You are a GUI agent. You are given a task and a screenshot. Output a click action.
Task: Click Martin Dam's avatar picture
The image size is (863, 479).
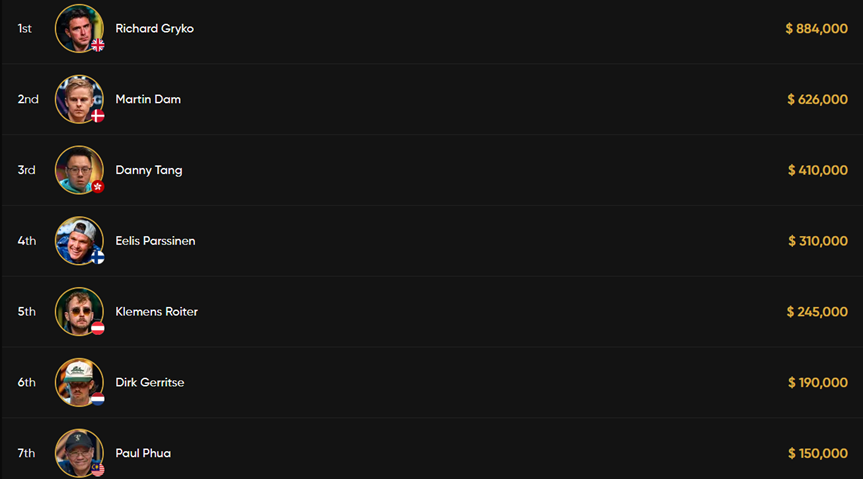79,99
